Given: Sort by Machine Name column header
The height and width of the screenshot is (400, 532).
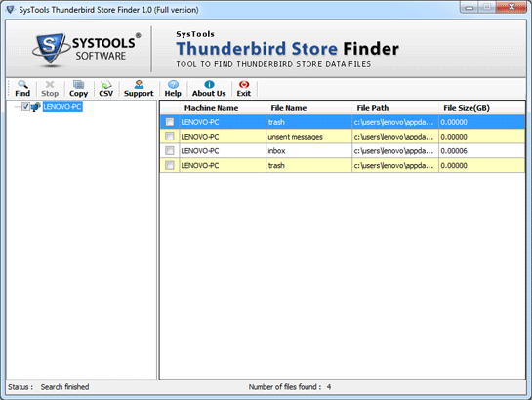Looking at the screenshot, I should (223, 108).
